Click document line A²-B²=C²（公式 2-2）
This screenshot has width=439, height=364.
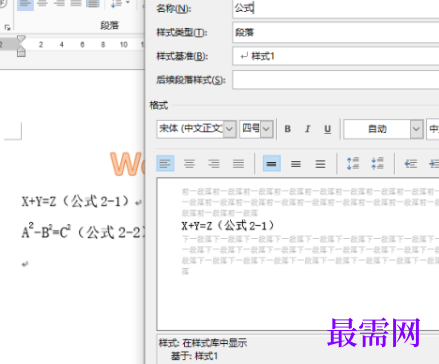[x=84, y=231]
